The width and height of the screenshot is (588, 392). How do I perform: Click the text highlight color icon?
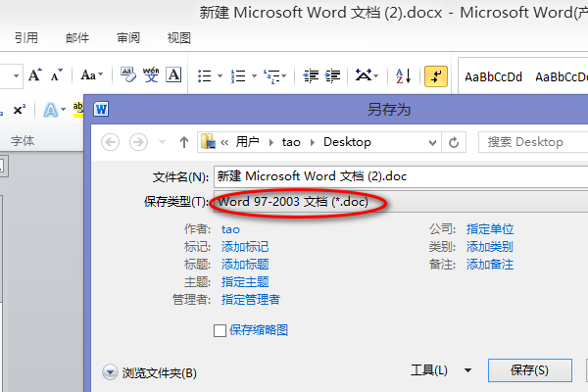pyautogui.click(x=78, y=110)
